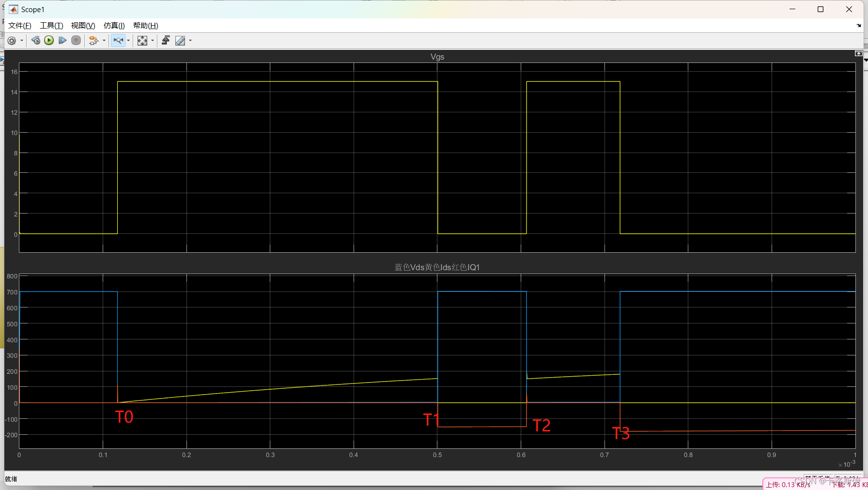Viewport: 868px width, 490px height.
Task: Click the Vgs plot title
Action: pos(437,57)
